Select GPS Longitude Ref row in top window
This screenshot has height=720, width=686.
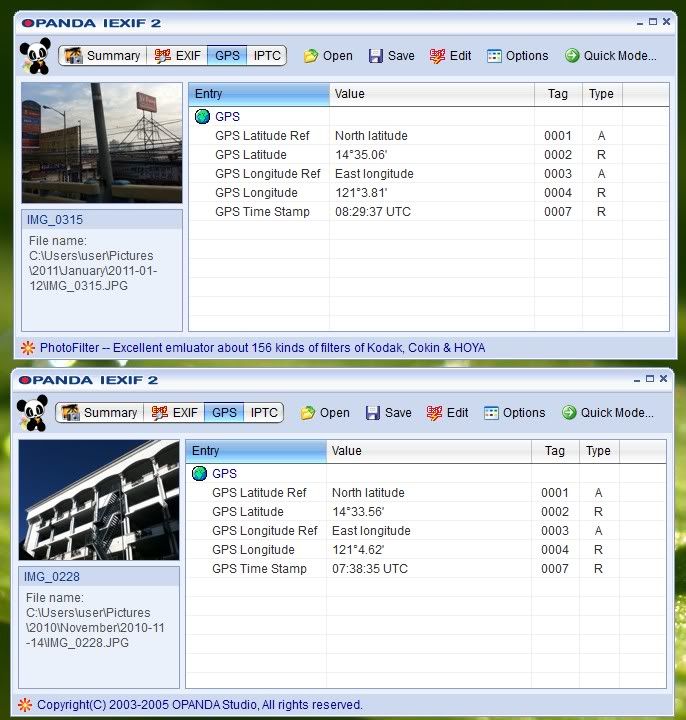[x=429, y=174]
